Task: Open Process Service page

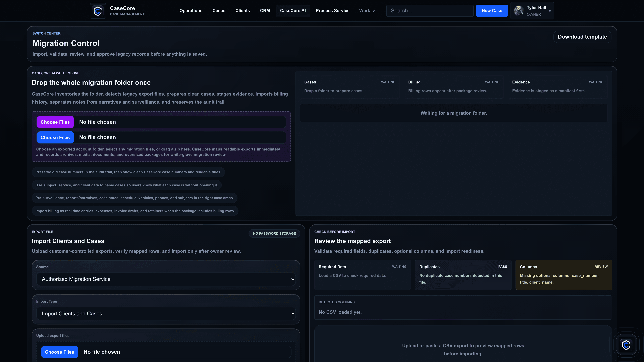Action: 333,11
